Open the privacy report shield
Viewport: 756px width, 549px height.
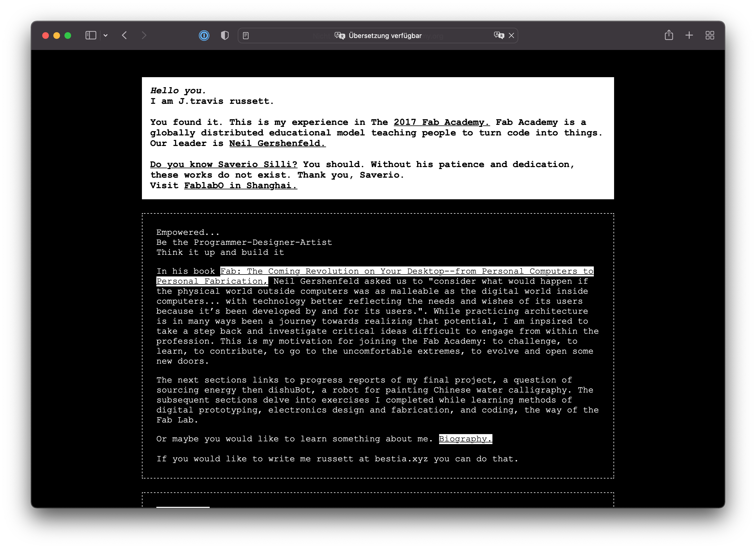[225, 35]
